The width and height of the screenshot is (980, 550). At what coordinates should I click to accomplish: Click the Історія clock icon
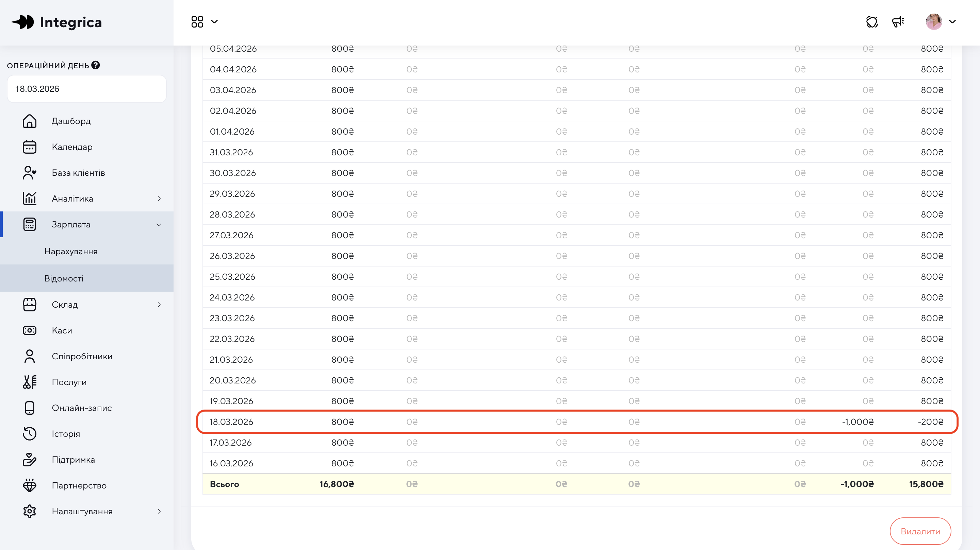[29, 434]
